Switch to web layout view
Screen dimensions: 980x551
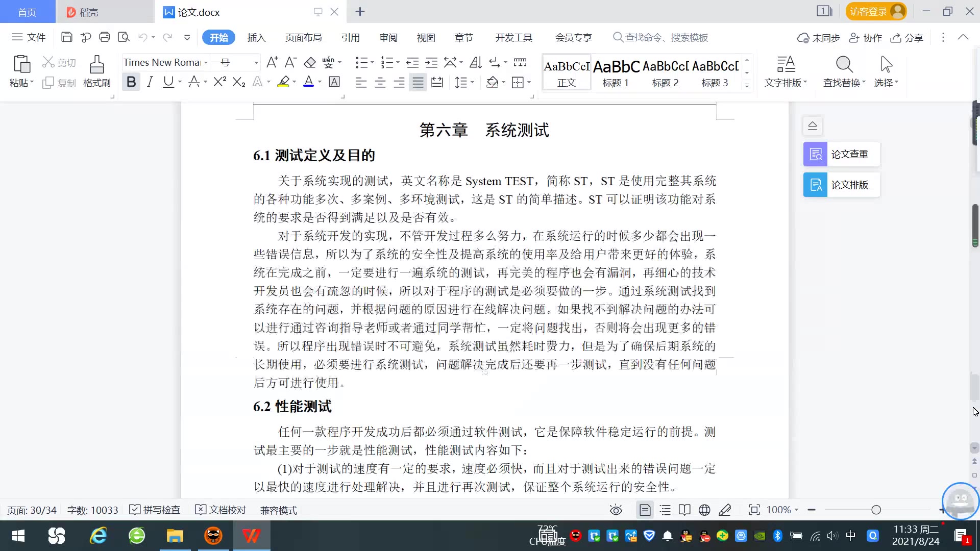point(704,510)
